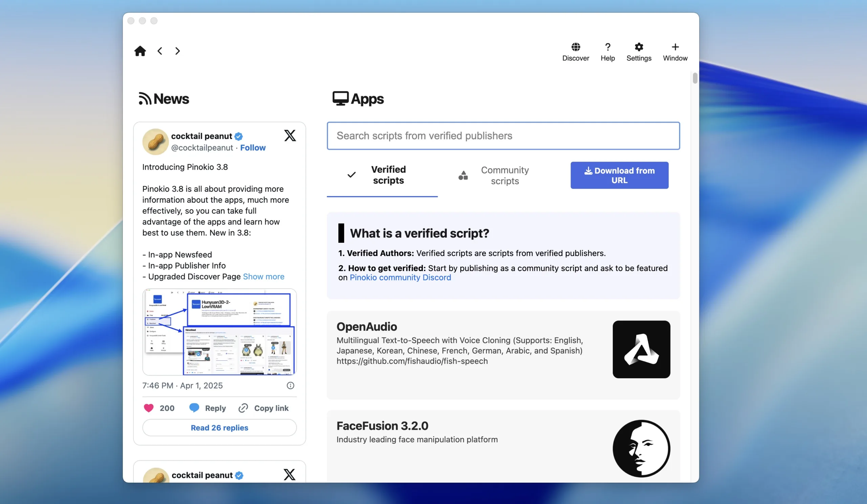Click the page vertical scrollbar
Screen dimensions: 867x504
[695, 79]
